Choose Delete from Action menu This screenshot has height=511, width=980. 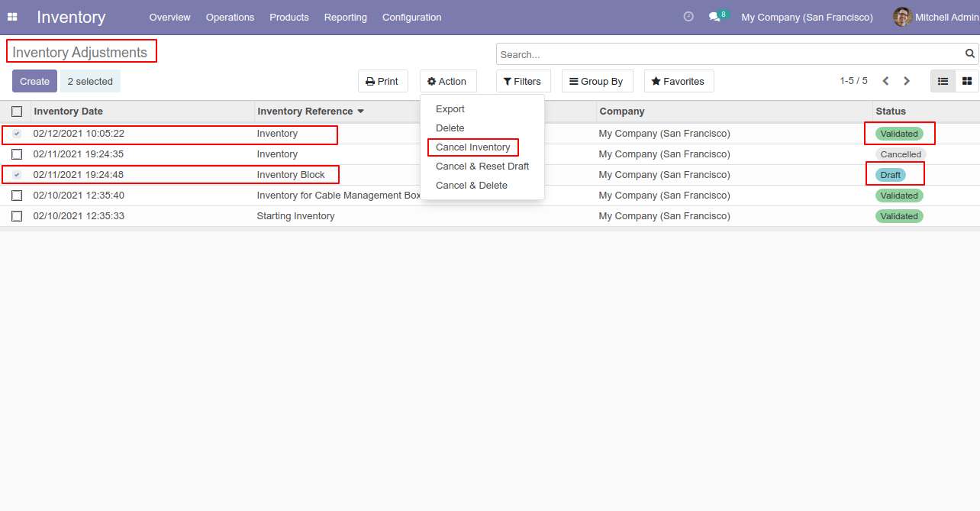pyautogui.click(x=450, y=128)
